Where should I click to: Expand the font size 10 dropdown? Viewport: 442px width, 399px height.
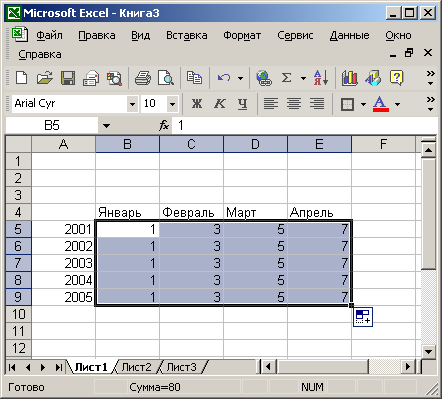172,104
